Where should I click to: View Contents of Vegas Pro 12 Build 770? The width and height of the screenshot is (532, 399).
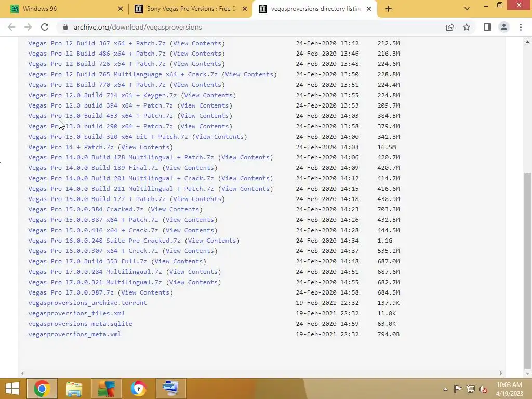click(x=197, y=85)
